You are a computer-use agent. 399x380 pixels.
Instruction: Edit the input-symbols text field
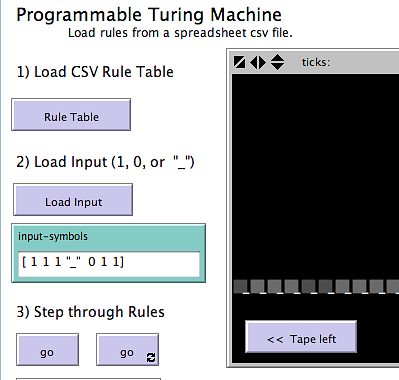[109, 264]
